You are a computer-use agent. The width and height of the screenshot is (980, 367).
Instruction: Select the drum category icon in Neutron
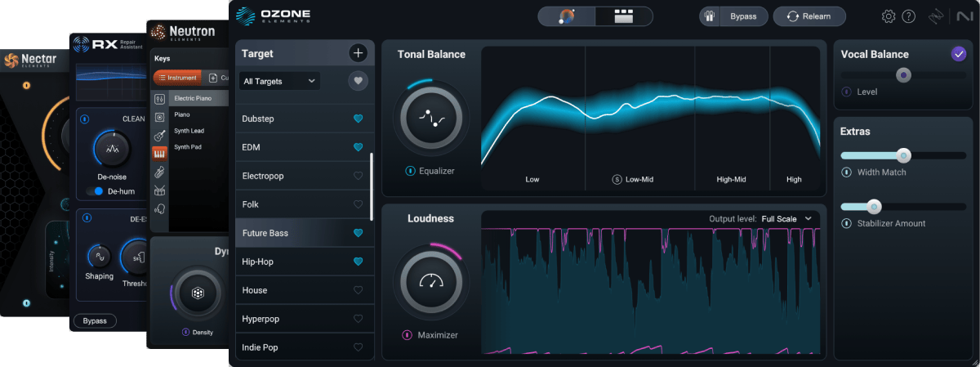click(x=159, y=190)
